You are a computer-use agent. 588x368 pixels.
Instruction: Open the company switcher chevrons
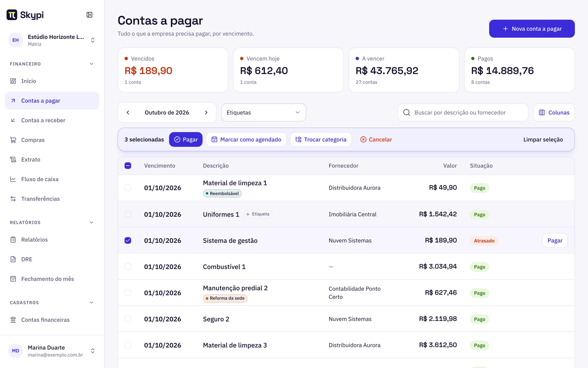93,40
